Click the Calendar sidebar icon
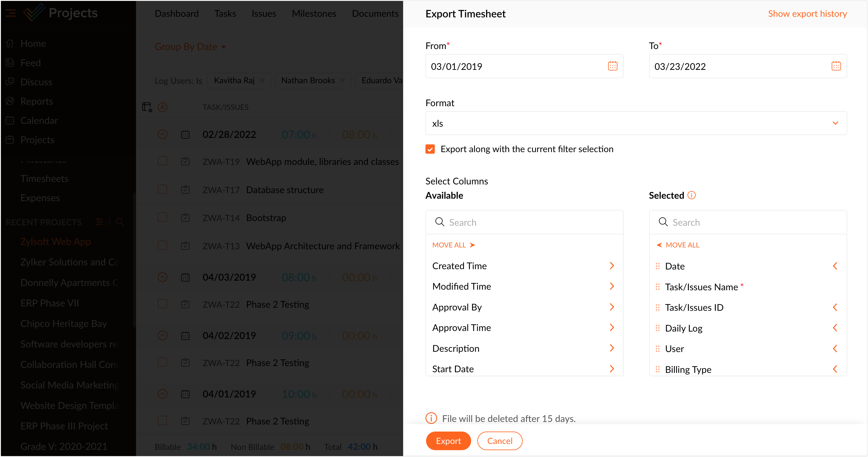This screenshot has height=457, width=868. (x=10, y=120)
